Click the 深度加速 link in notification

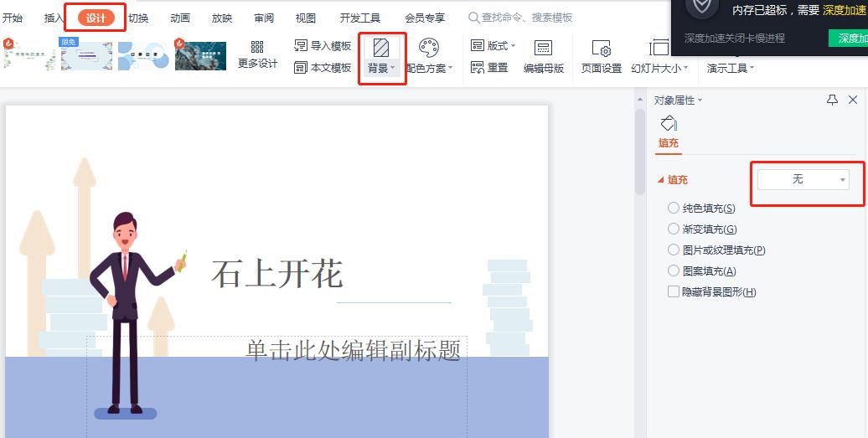[844, 10]
